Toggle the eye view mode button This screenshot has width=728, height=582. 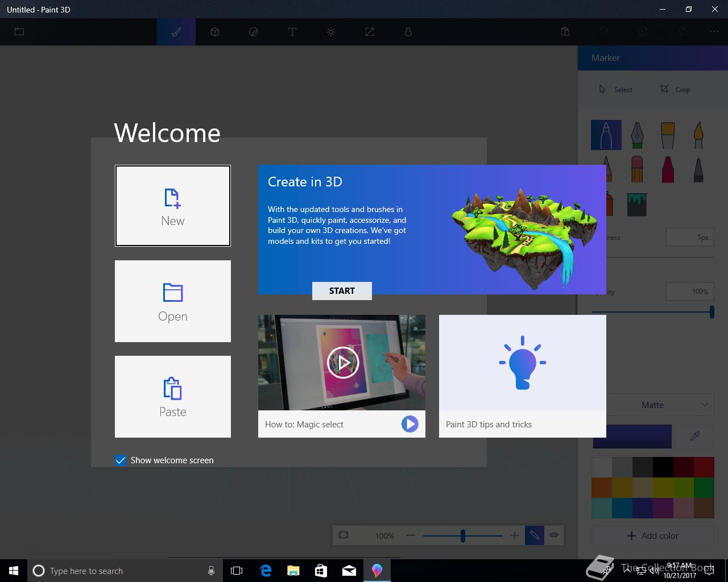554,535
